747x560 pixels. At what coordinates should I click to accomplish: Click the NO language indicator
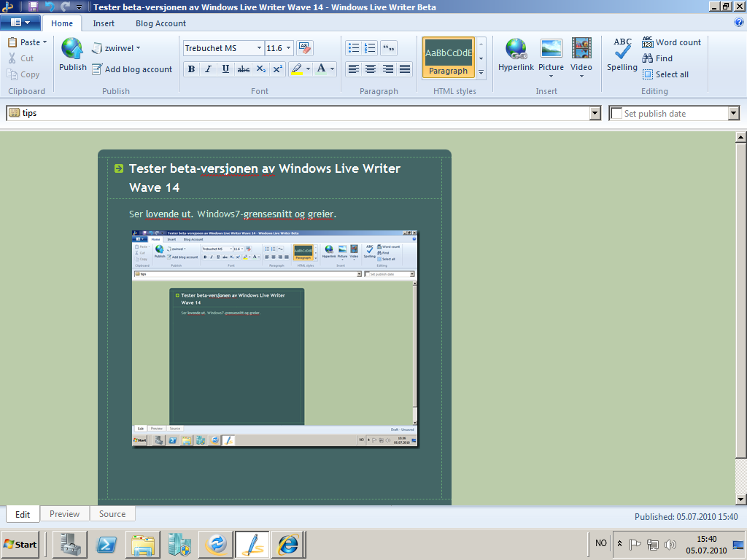[601, 543]
